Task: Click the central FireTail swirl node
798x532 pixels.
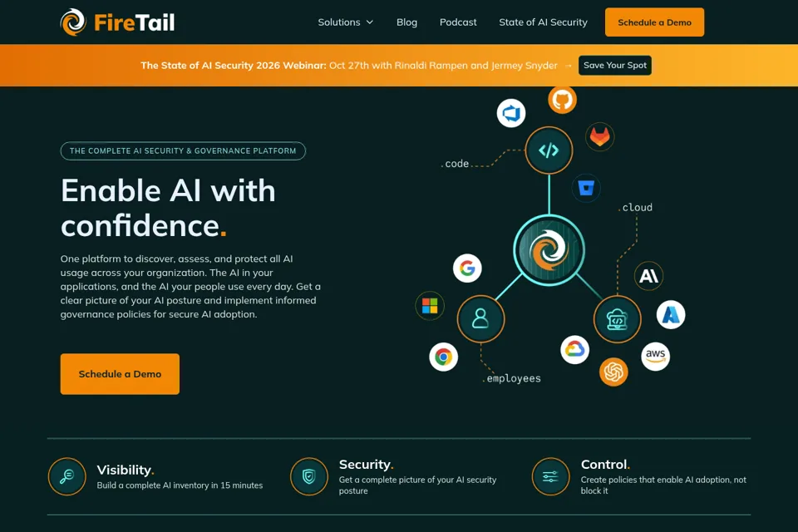Action: (x=549, y=250)
